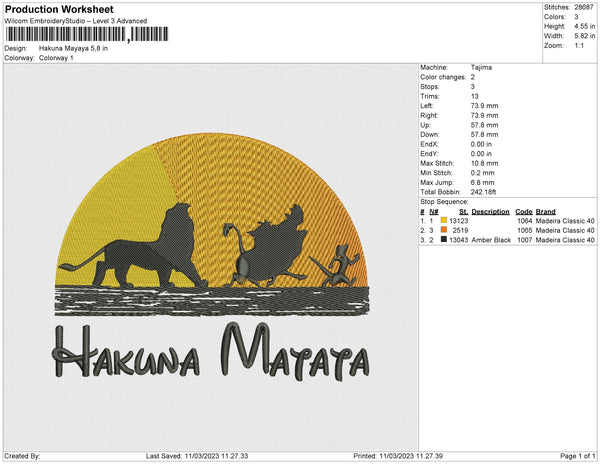Click the Zoom value 1:1
The height and width of the screenshot is (464, 600).
(579, 46)
